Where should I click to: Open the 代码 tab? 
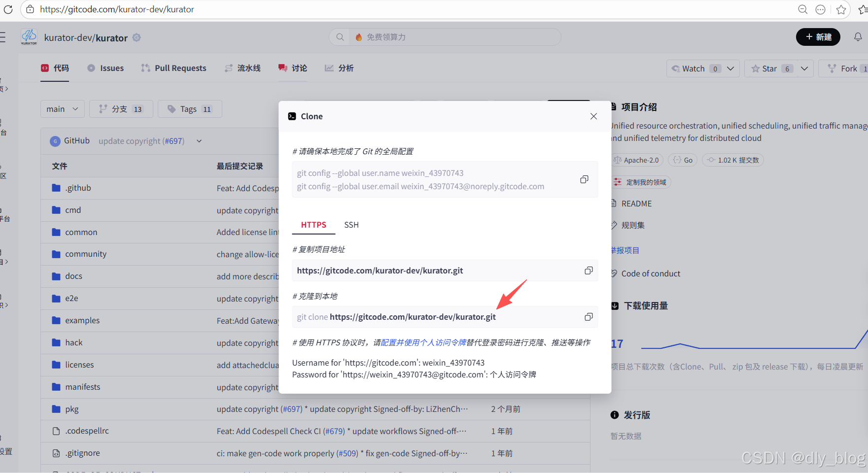(55, 68)
